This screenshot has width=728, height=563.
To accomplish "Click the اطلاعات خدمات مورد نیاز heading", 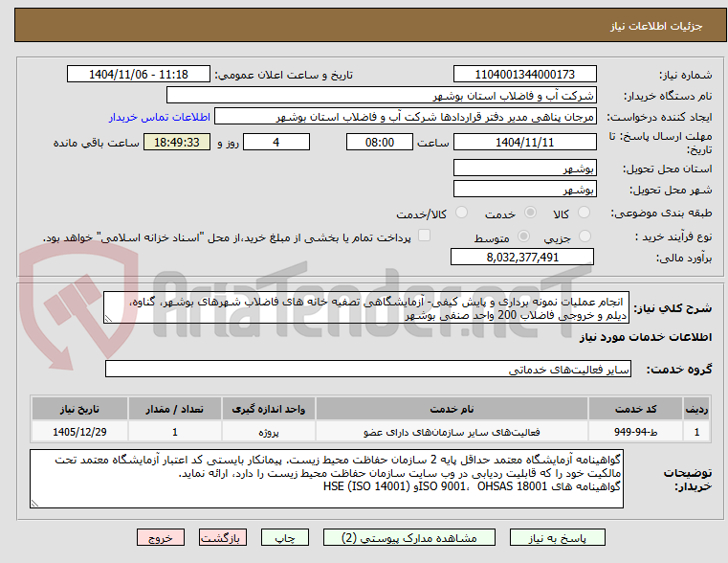I will click(x=646, y=337).
